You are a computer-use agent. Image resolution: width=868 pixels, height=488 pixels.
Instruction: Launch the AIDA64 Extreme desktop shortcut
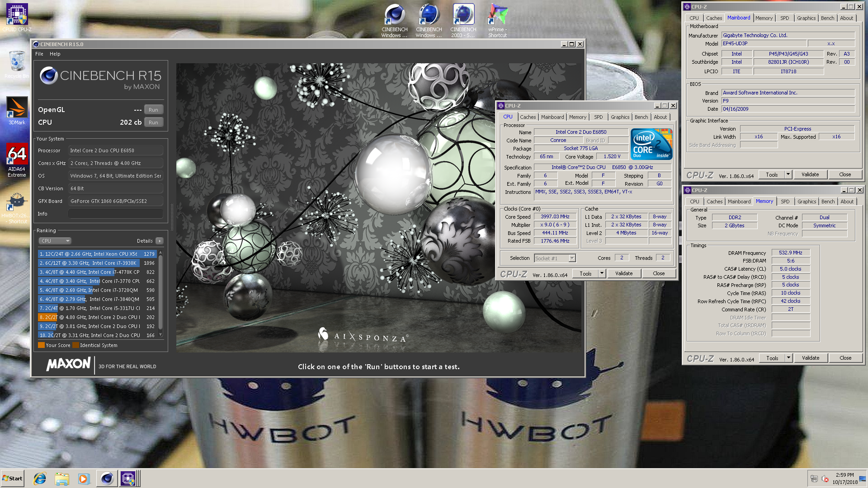click(17, 160)
